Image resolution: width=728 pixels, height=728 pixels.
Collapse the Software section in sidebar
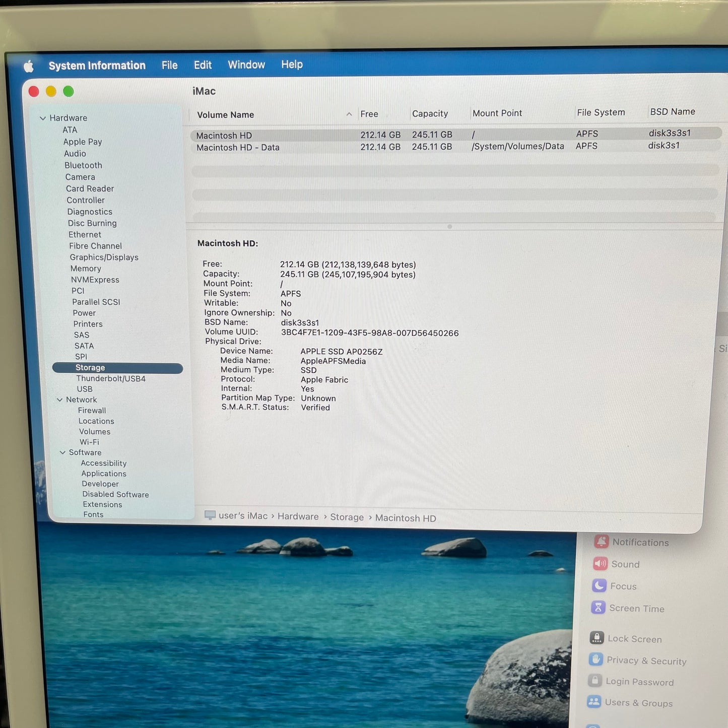[x=63, y=452]
